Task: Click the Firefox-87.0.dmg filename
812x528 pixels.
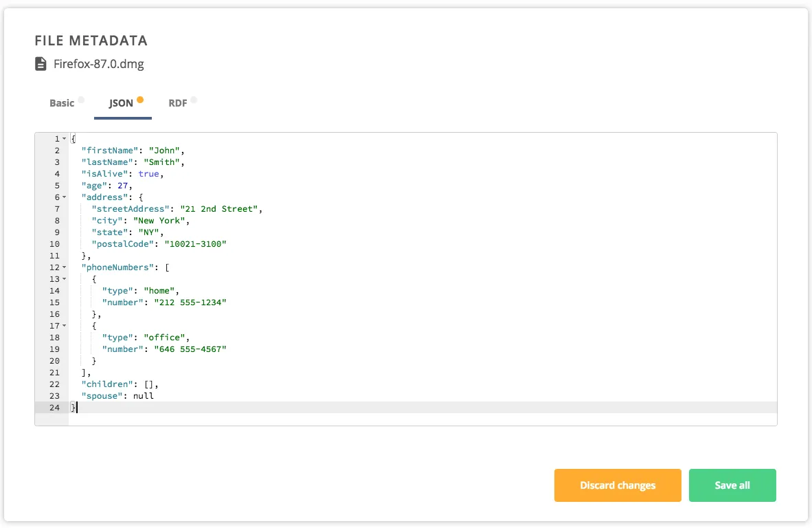Action: pos(99,63)
